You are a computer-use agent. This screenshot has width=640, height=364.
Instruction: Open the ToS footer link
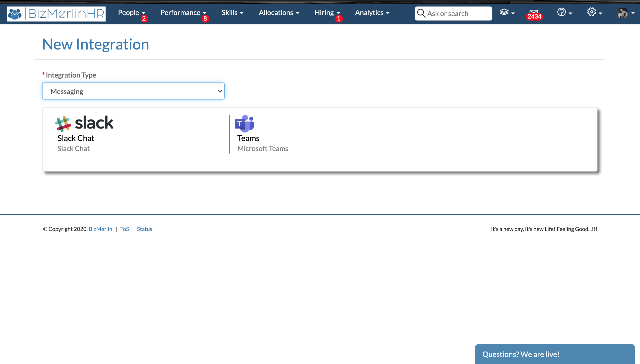[x=125, y=229]
